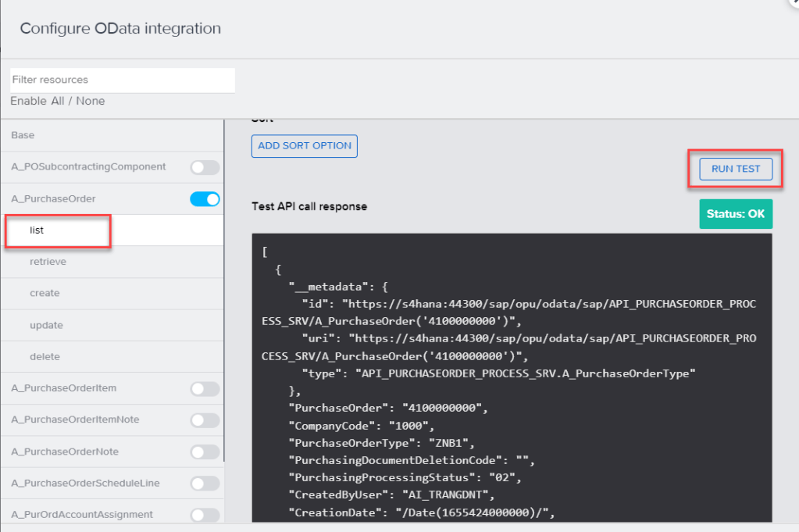Enable A_POSubcontractingComponent toggle

205,167
